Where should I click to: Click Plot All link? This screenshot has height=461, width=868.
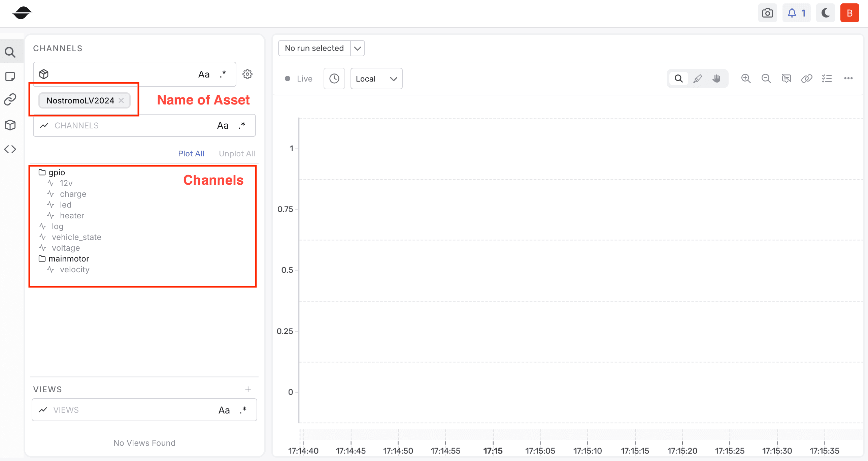tap(191, 154)
